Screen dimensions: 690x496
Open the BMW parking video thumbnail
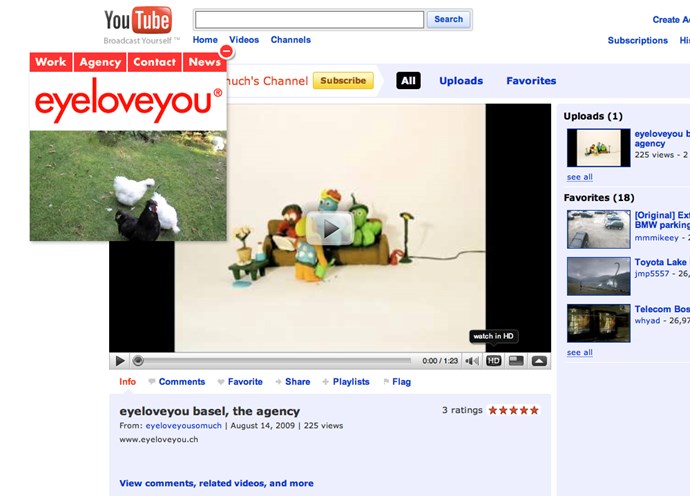(x=598, y=229)
